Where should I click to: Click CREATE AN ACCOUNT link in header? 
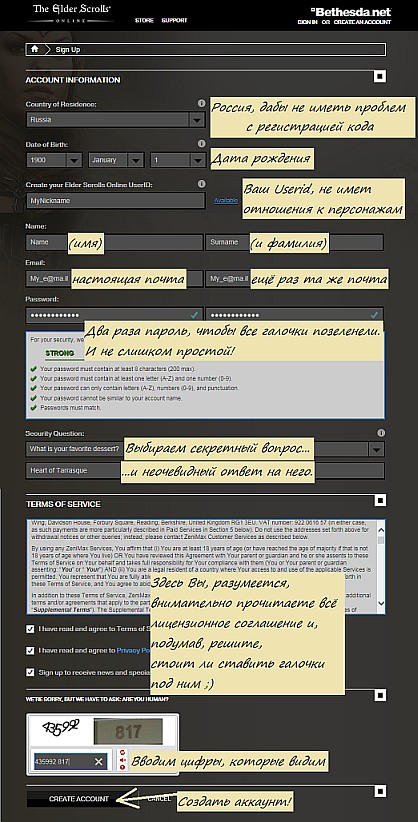click(362, 22)
